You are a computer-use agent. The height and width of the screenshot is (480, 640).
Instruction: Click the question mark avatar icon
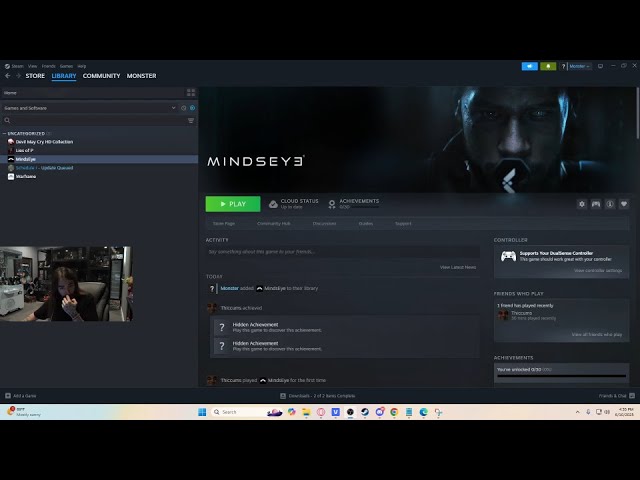point(563,66)
